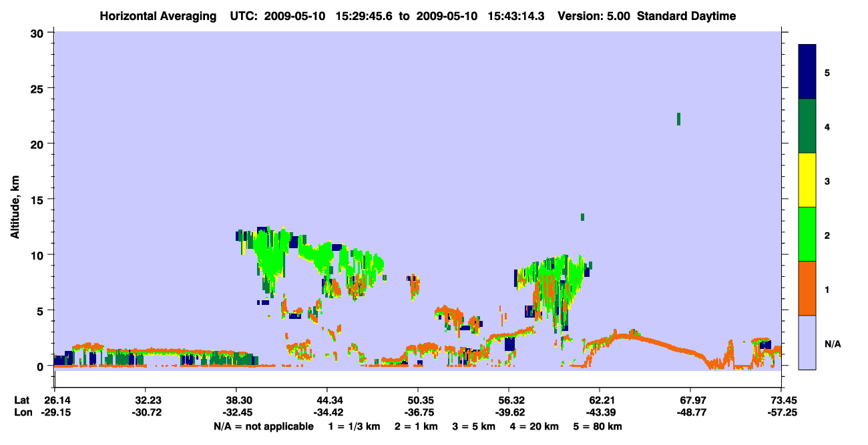Screen dimensions: 868x445
Task: Click legend text '5 = 80 km'
Action: tap(598, 426)
